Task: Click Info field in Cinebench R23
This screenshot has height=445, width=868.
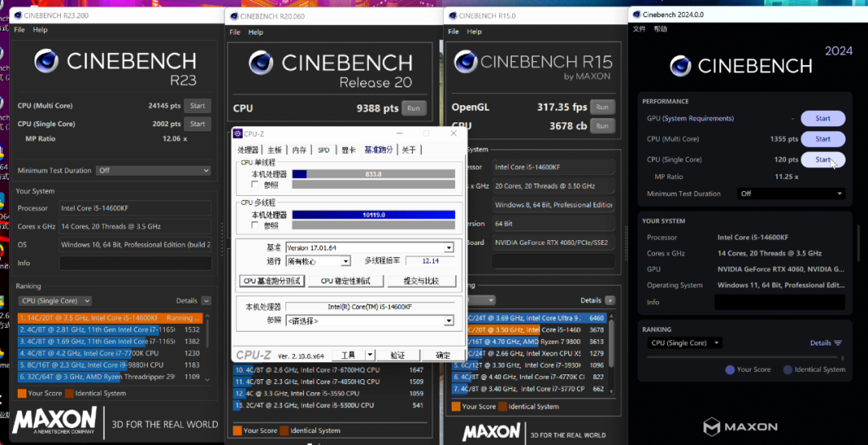Action: click(x=135, y=263)
